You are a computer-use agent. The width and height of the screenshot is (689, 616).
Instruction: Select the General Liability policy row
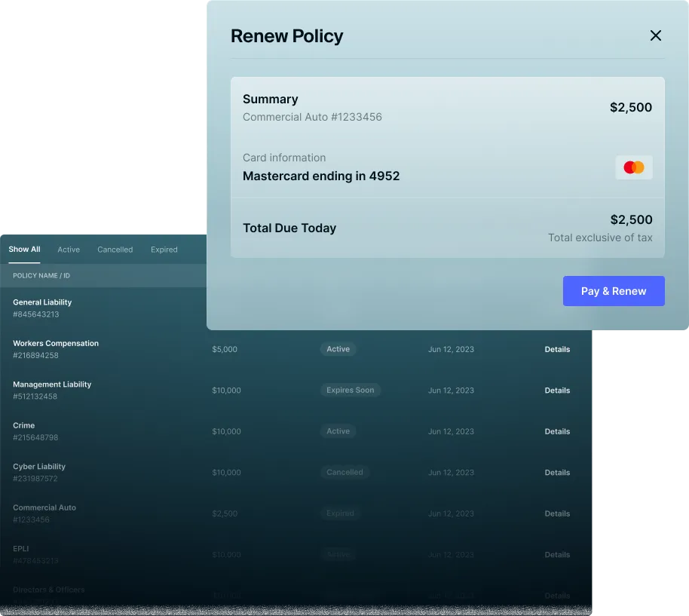coord(103,308)
